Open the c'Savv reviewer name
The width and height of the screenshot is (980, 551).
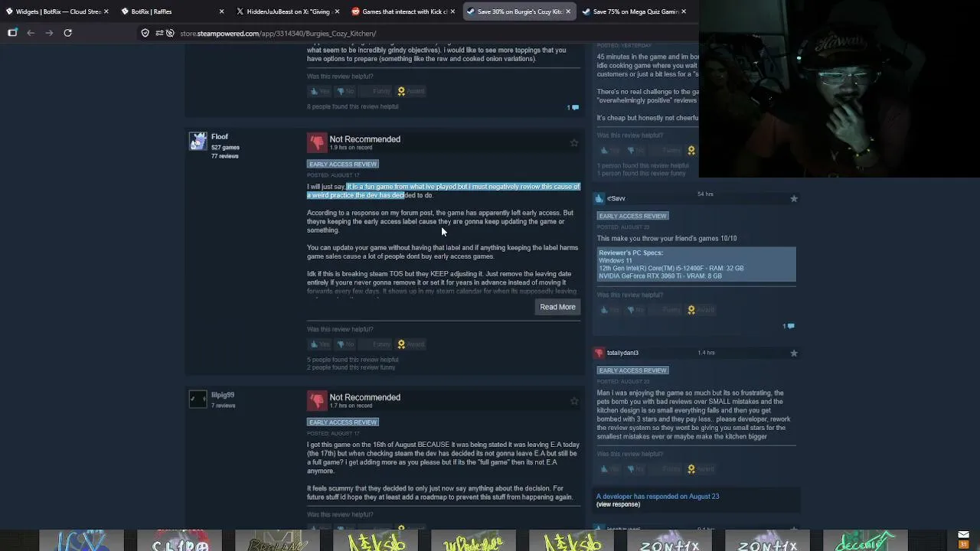(616, 198)
